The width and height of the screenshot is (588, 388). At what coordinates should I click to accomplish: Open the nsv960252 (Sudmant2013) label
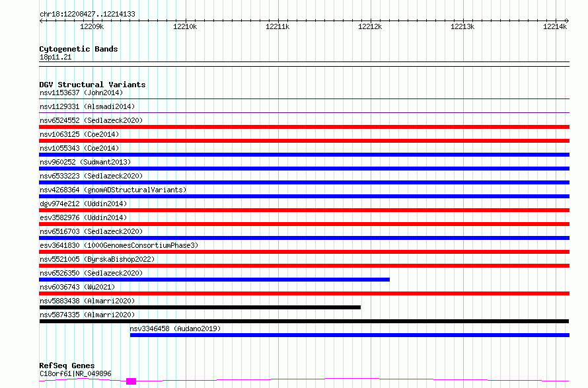[85, 162]
